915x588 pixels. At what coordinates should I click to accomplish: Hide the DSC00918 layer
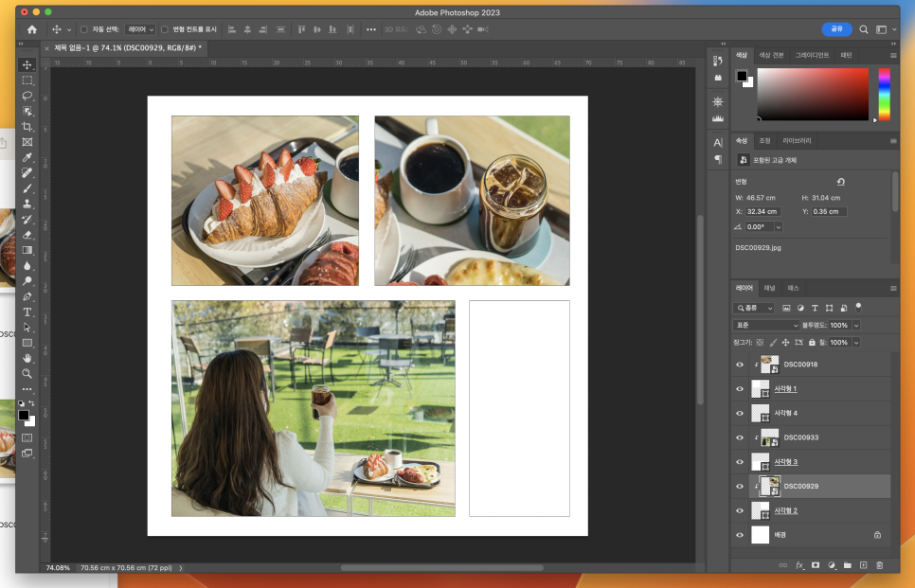pyautogui.click(x=740, y=365)
